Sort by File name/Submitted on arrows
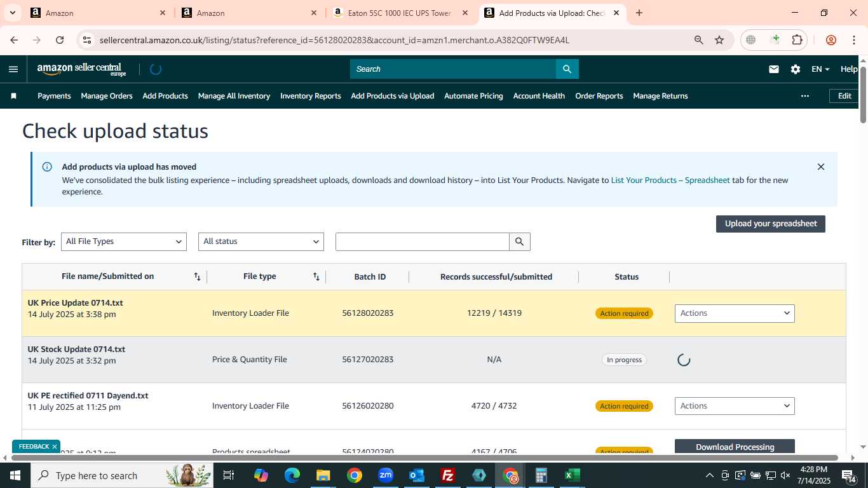Screen dimensions: 868x488 tap(197, 276)
